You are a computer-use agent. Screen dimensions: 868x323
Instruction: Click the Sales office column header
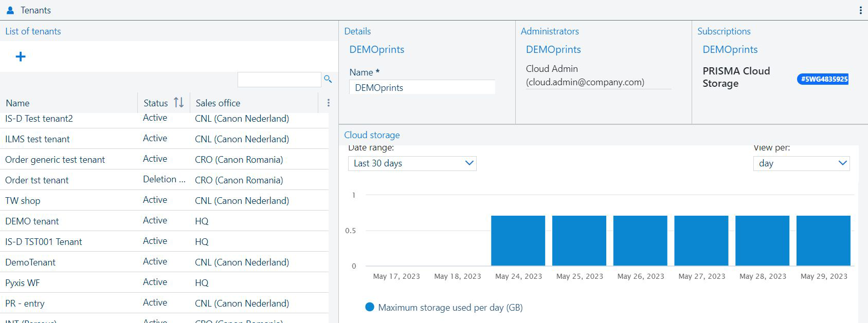(218, 103)
